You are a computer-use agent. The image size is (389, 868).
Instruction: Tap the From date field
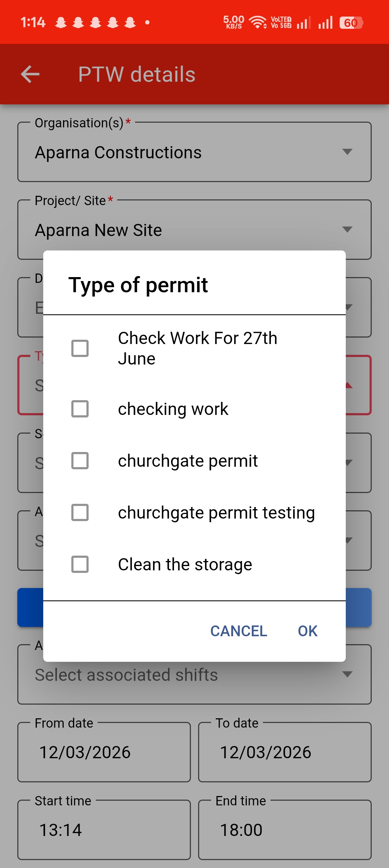tap(104, 752)
